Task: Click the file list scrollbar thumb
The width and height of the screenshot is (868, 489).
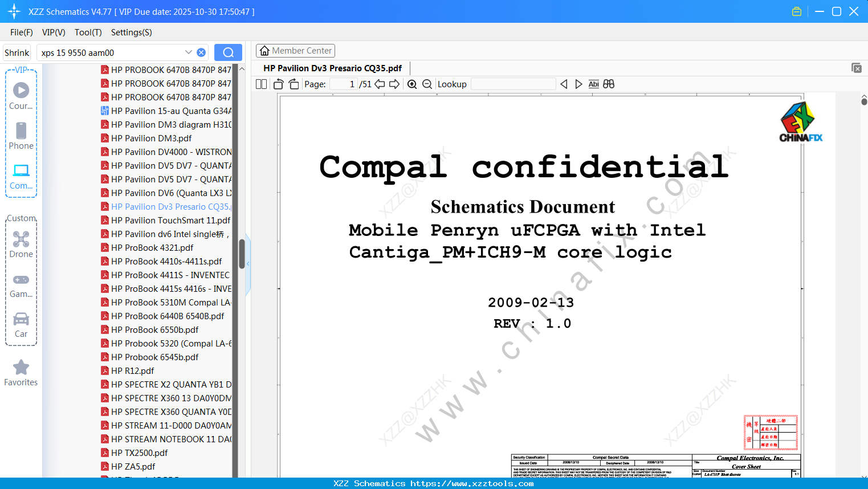Action: [x=242, y=254]
